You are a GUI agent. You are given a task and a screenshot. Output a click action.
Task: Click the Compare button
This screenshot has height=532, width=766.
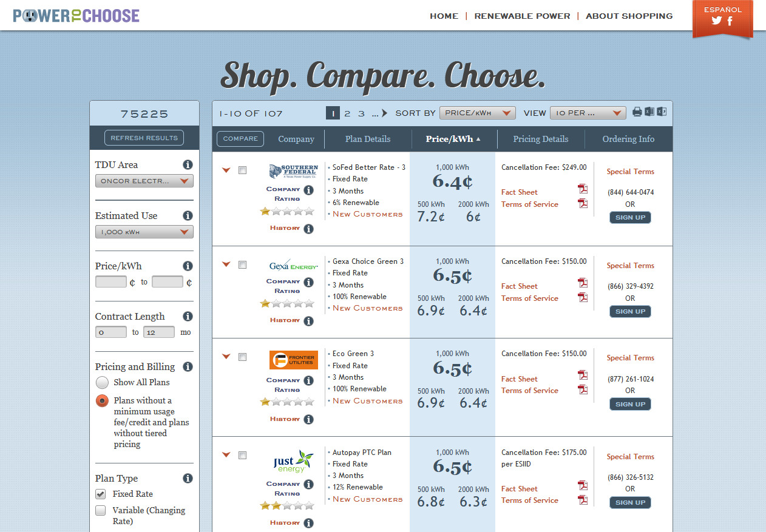240,139
